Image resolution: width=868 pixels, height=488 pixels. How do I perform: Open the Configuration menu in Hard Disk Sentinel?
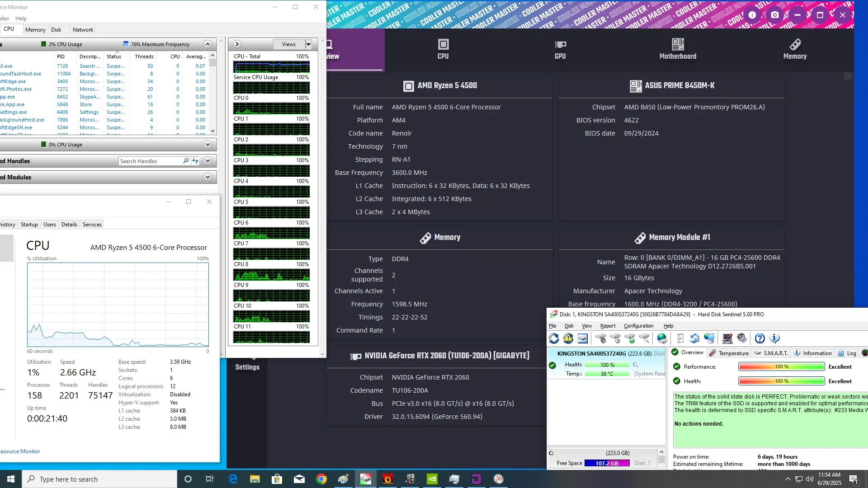638,326
